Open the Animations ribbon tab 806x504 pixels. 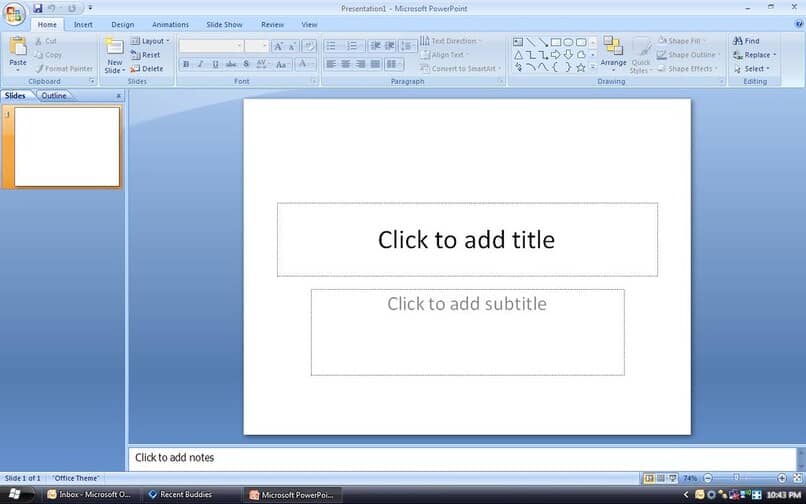point(170,25)
